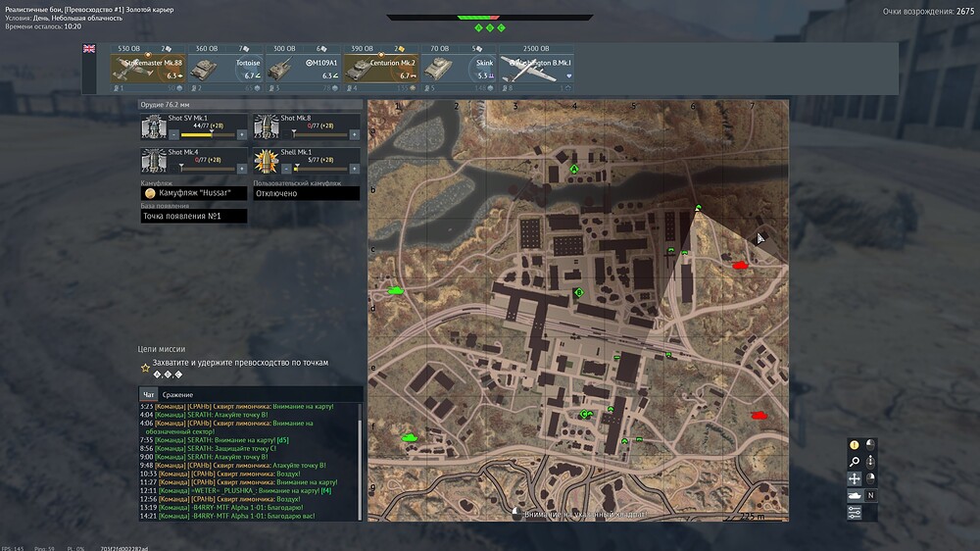The image size is (980, 551).
Task: Click the 14:21 chat message line
Action: tap(227, 516)
